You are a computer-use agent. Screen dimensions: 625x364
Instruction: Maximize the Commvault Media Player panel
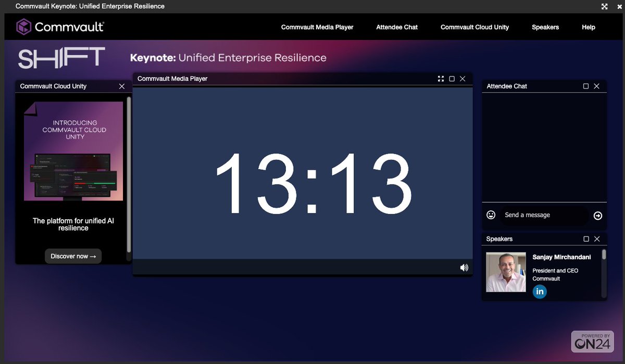pos(452,79)
